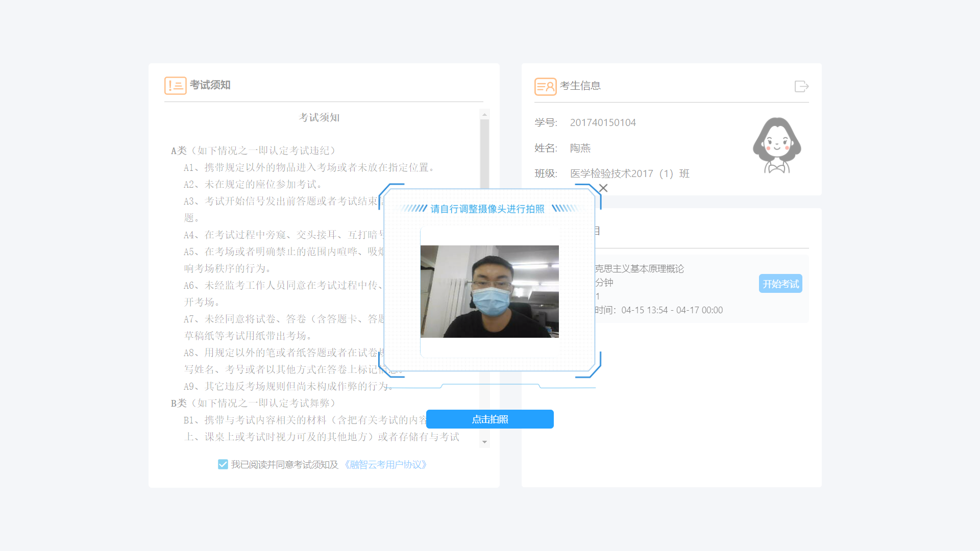
Task: Click the exam time range text
Action: click(672, 310)
